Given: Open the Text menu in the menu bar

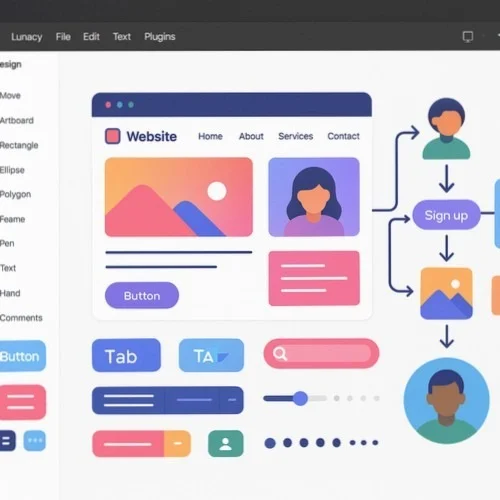Looking at the screenshot, I should click(122, 36).
